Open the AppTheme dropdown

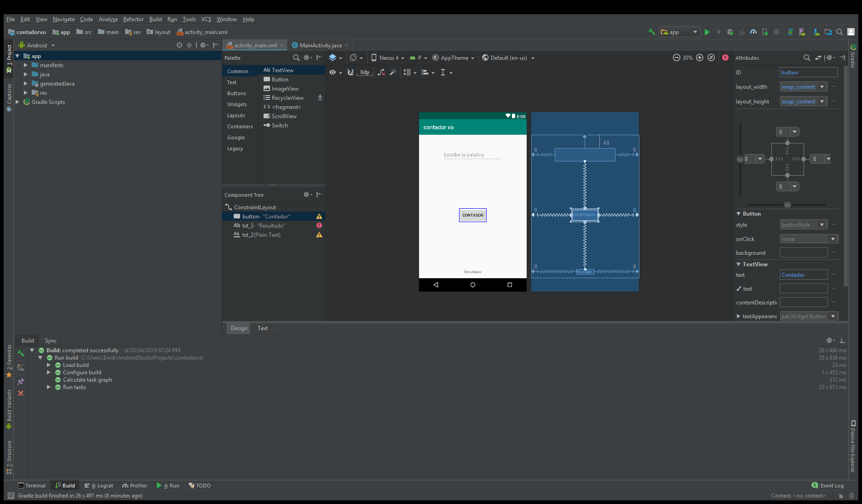click(x=453, y=57)
